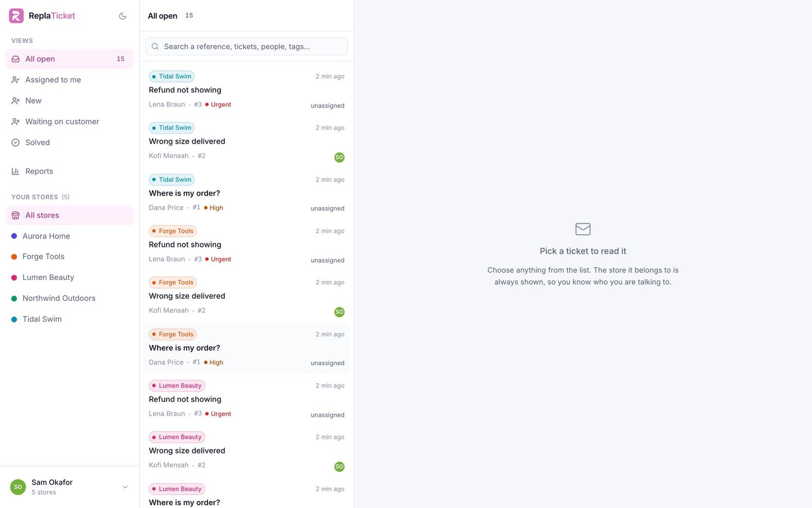Open Forge Tools Refund not showing ticket
The height and width of the screenshot is (508, 812).
click(x=247, y=245)
